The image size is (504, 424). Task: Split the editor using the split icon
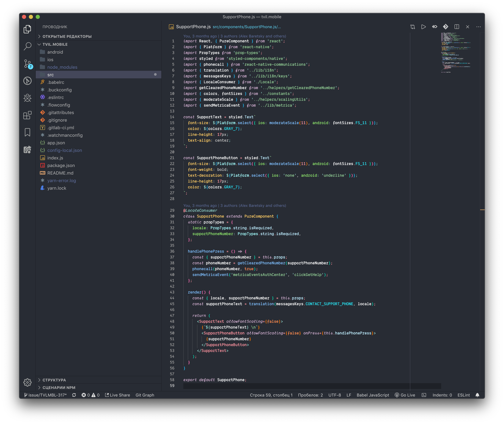[x=456, y=27]
